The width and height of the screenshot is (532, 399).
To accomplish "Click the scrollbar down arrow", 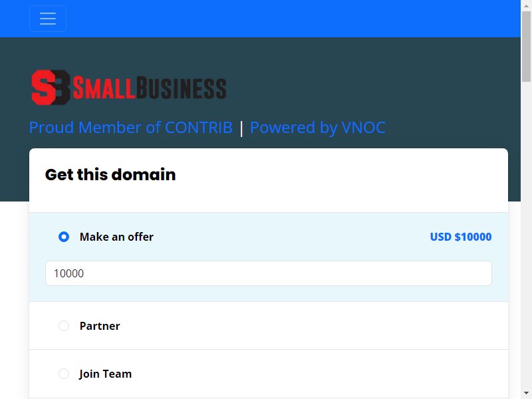I will point(526,393).
